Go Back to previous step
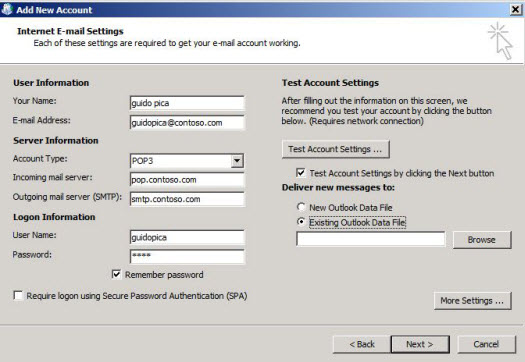 [362, 344]
